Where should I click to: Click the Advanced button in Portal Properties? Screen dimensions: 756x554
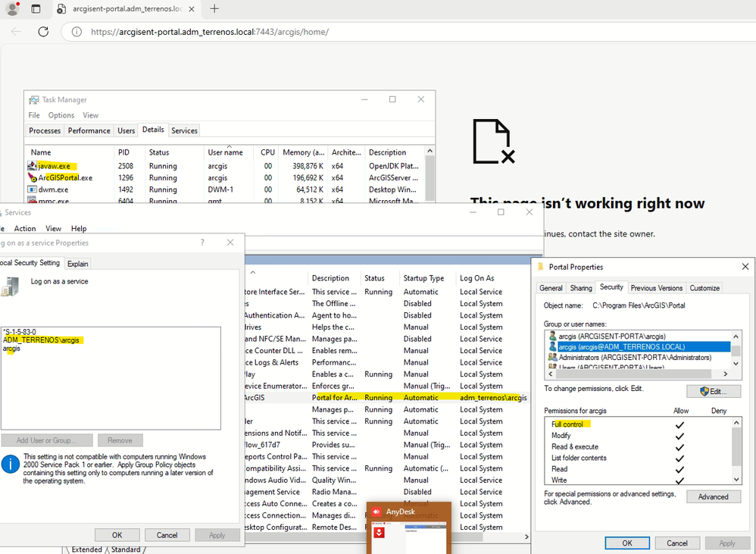[x=713, y=496]
